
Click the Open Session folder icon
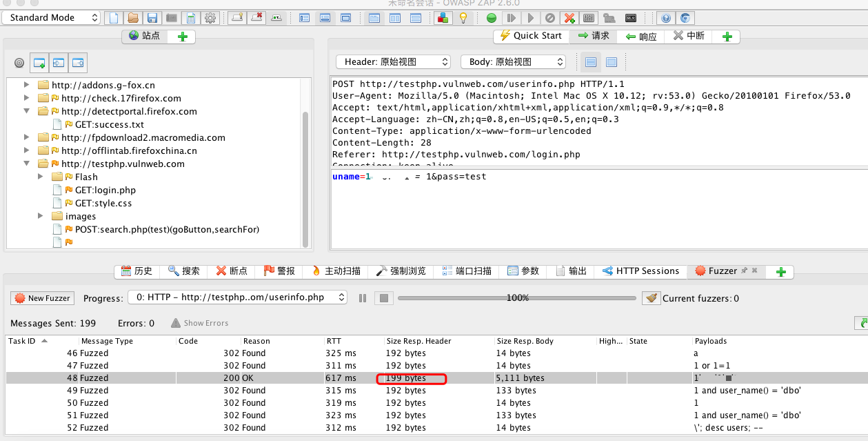coord(133,18)
